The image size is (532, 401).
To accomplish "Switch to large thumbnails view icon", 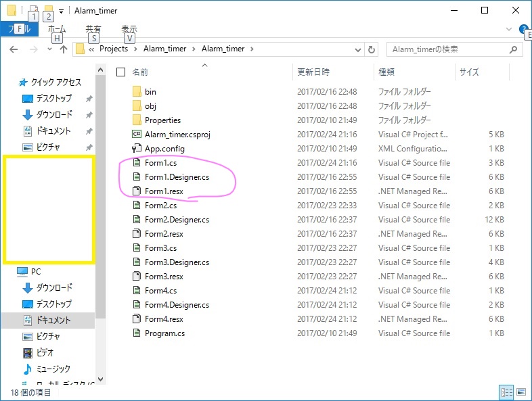I will 520,392.
